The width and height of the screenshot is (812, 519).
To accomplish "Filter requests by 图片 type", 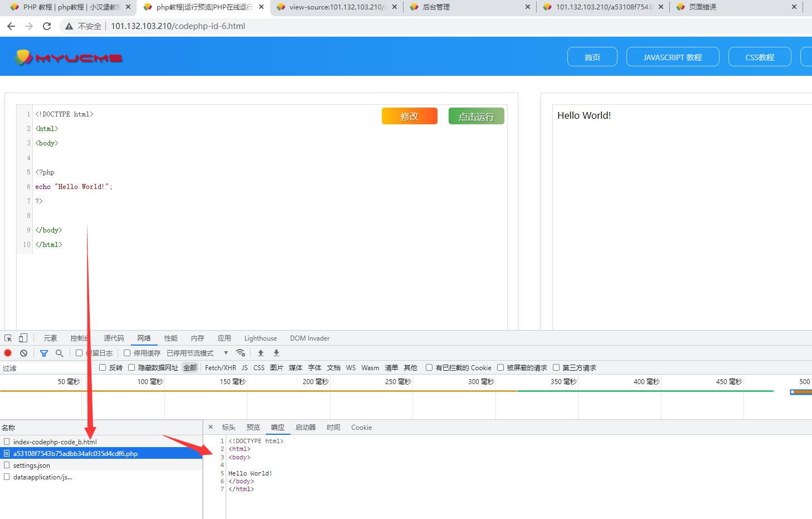I will (276, 367).
